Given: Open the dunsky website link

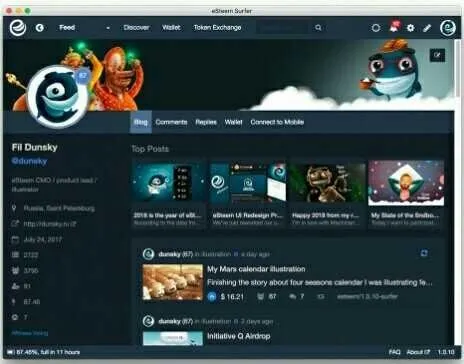Looking at the screenshot, I should (x=50, y=224).
